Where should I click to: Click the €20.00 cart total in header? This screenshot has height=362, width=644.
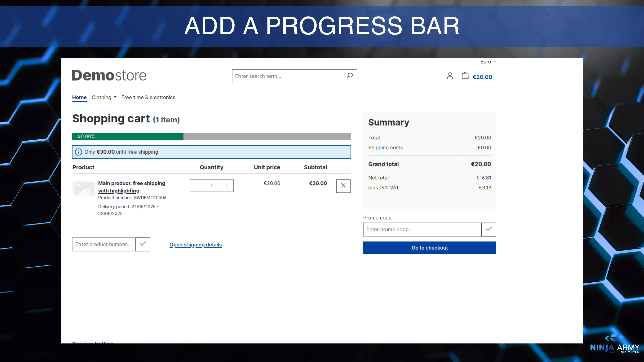(482, 77)
